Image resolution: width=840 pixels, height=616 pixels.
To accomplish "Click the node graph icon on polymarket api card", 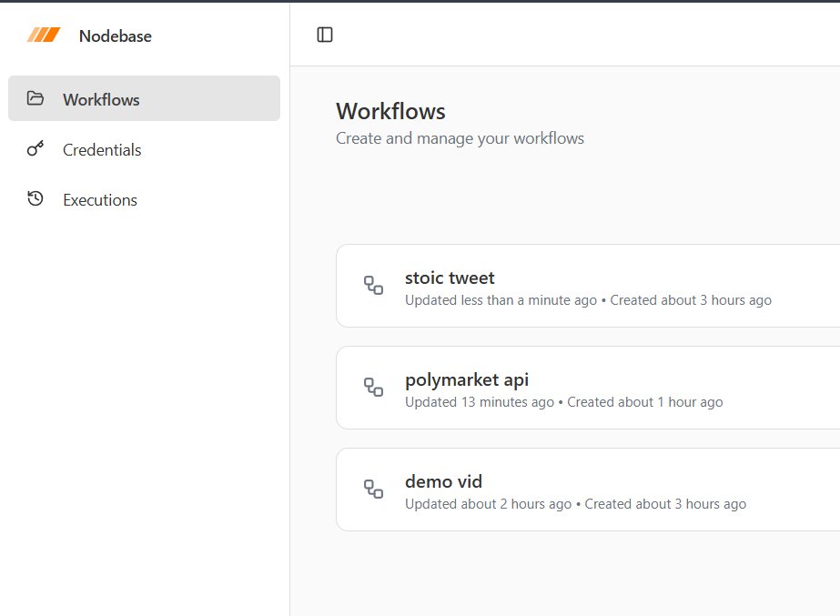I will click(x=373, y=388).
